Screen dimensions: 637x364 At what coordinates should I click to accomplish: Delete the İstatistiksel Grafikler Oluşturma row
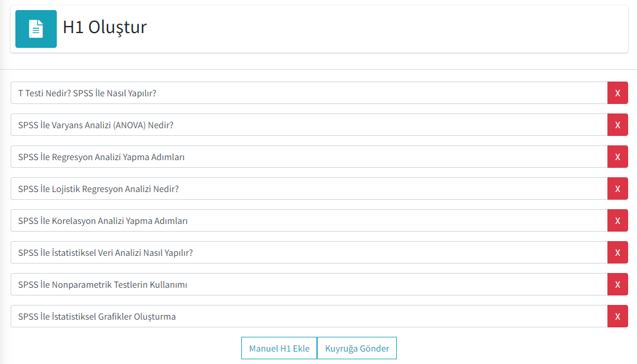click(617, 317)
